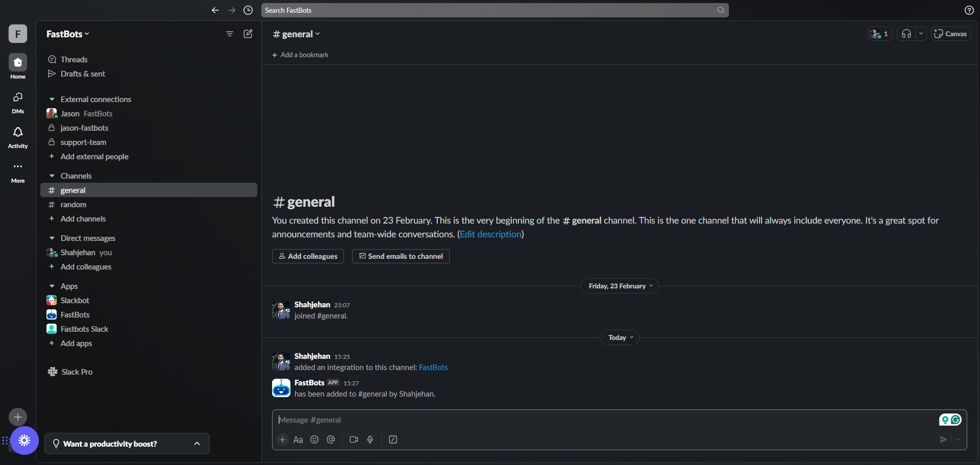Image resolution: width=980 pixels, height=465 pixels.
Task: Collapse the Direct messages section
Action: tap(52, 238)
